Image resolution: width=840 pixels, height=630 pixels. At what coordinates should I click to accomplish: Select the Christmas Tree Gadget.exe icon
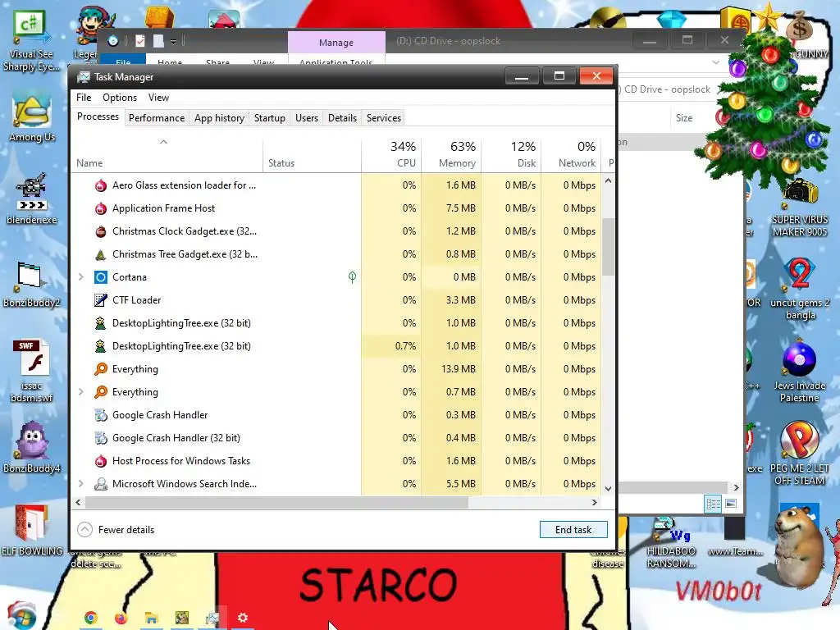101,254
